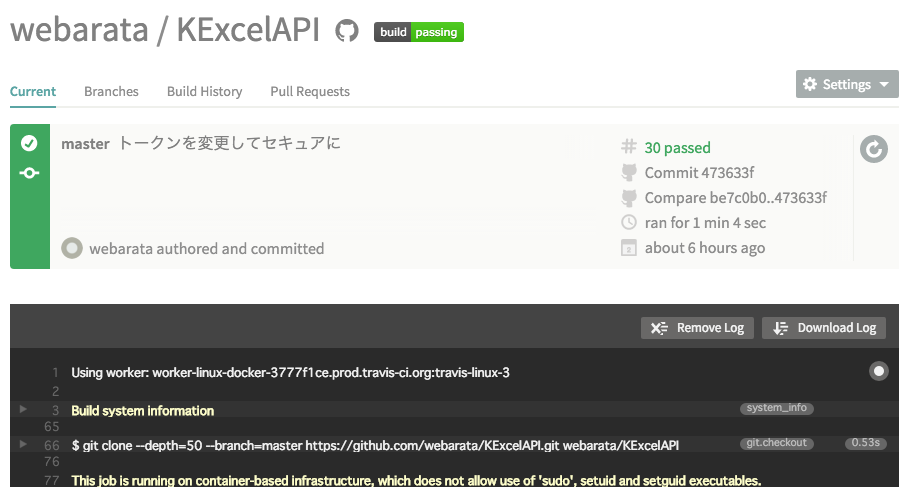
Task: Click the webarata author avatar
Action: 72,248
